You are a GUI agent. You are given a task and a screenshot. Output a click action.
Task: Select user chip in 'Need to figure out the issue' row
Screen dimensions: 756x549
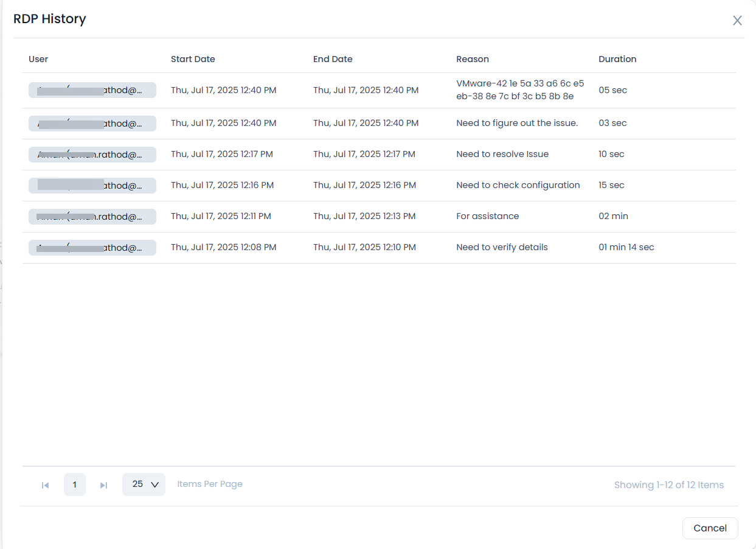(92, 124)
